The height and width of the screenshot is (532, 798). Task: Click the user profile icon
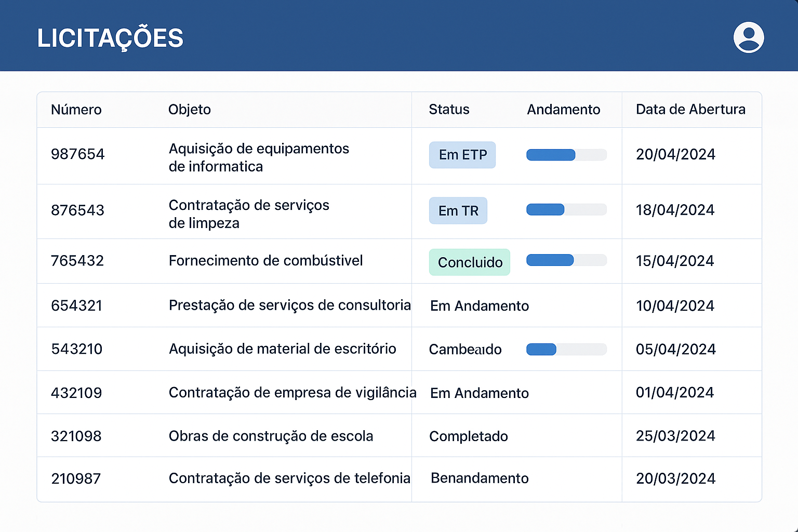(x=748, y=36)
